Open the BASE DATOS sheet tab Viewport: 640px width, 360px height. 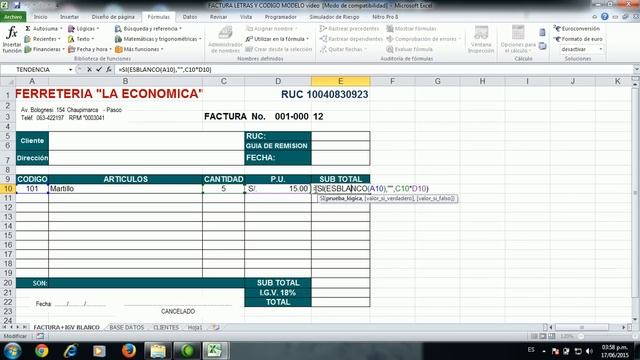[x=127, y=327]
